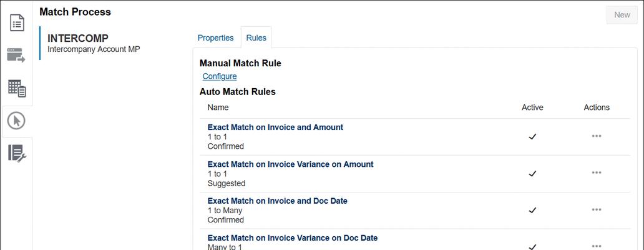Open actions ellipsis for Invoice Variance on Doc Date
The image size is (644, 250).
597,247
